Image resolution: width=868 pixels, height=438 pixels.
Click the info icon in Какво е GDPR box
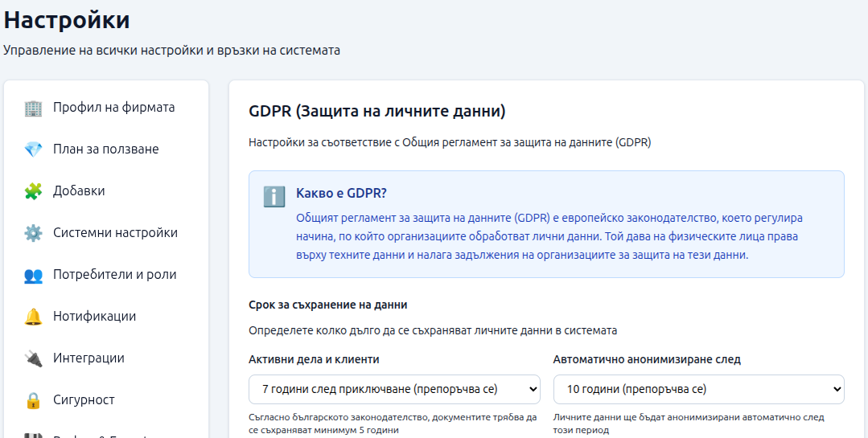[274, 196]
